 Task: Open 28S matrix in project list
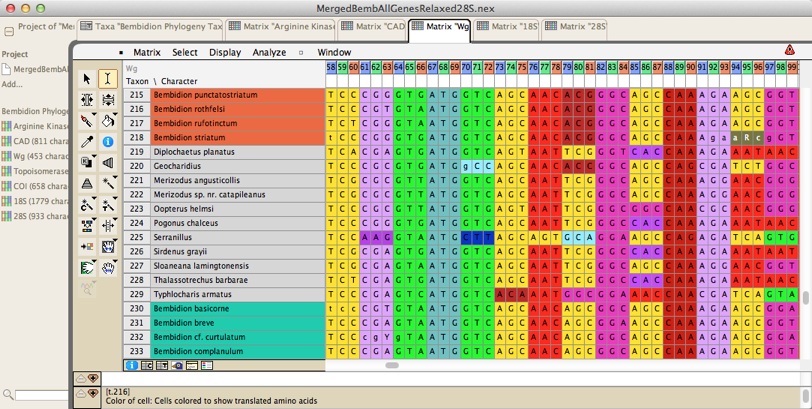[x=35, y=216]
